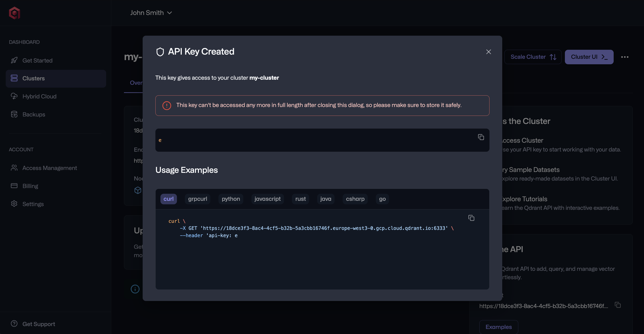
Task: Copy the cluster endpoint URL
Action: coord(617,305)
